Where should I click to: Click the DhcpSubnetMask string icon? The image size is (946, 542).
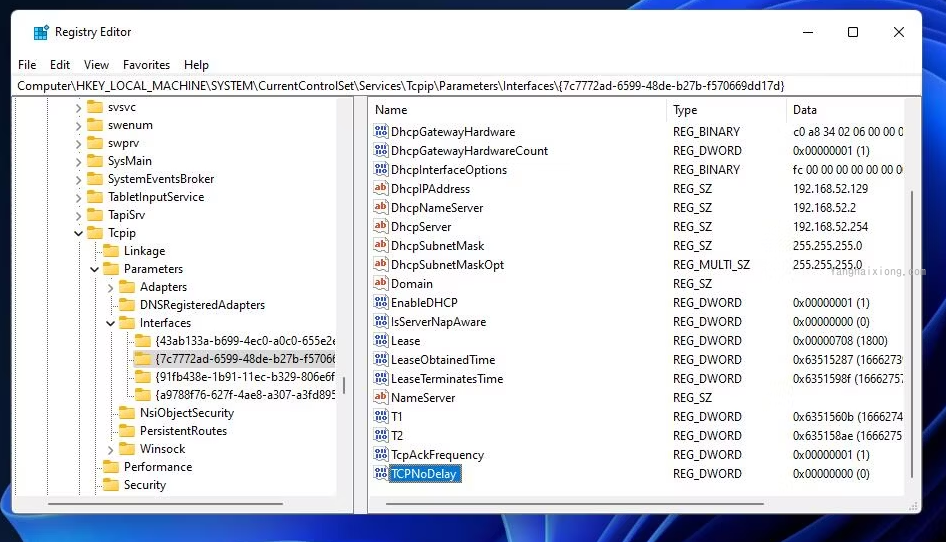(381, 245)
